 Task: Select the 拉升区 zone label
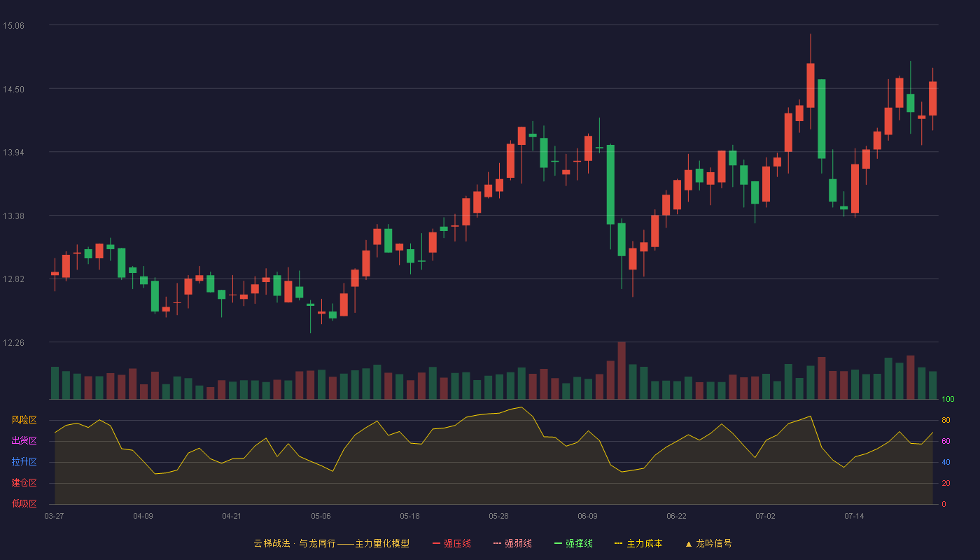(x=24, y=462)
